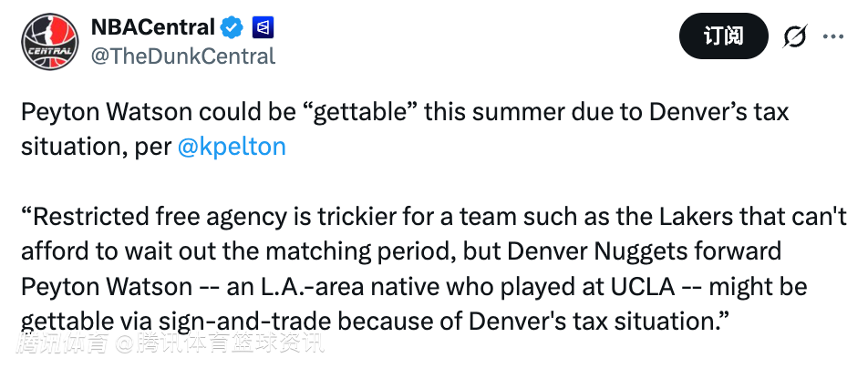The height and width of the screenshot is (368, 868).
Task: Click the square affiliate badge beside NBACentral
Action: tap(263, 27)
